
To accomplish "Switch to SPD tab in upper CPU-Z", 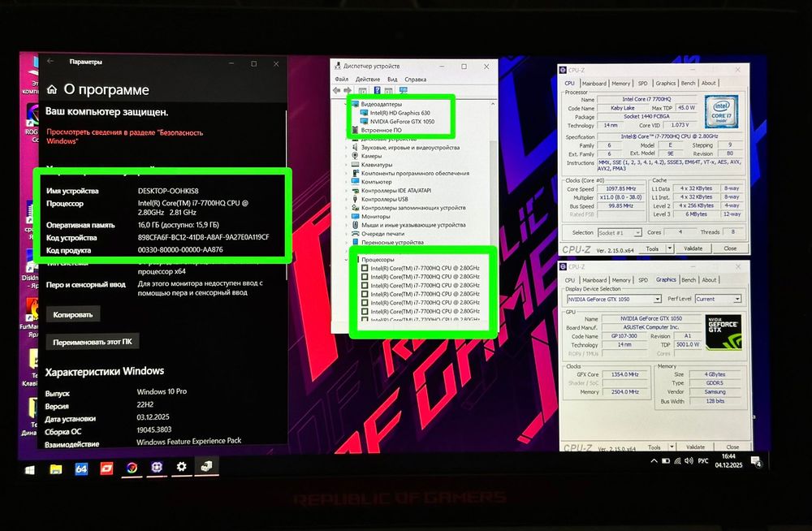I will pos(642,84).
